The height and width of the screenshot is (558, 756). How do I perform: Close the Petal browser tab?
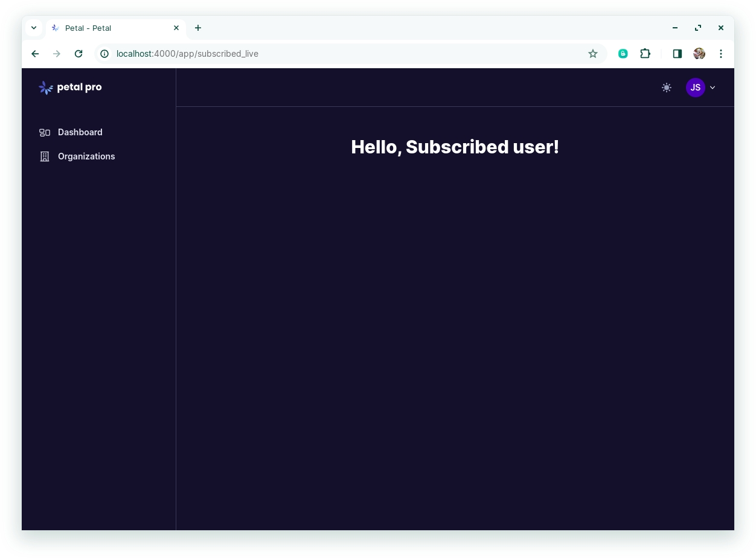pyautogui.click(x=176, y=28)
